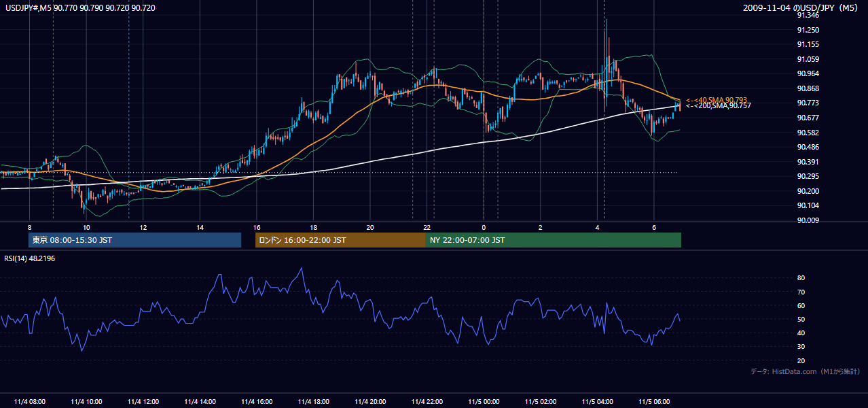
Task: Click price axis label 90.677
Action: pyautogui.click(x=808, y=118)
